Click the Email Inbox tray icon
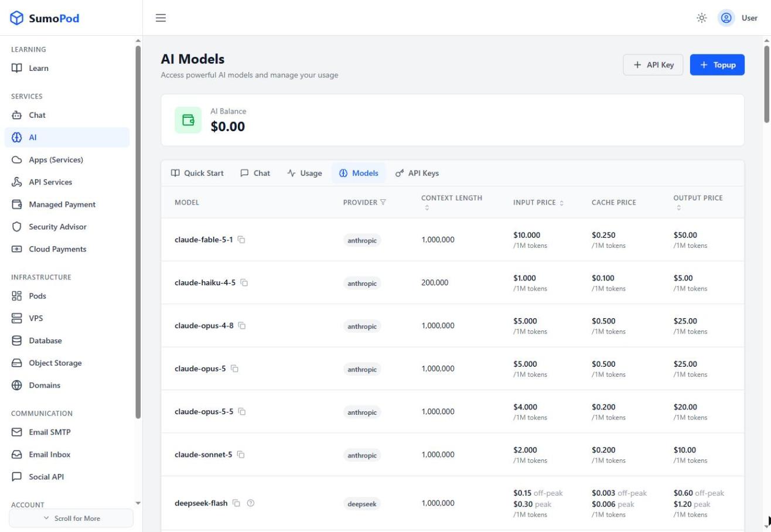771x532 pixels. 17,454
